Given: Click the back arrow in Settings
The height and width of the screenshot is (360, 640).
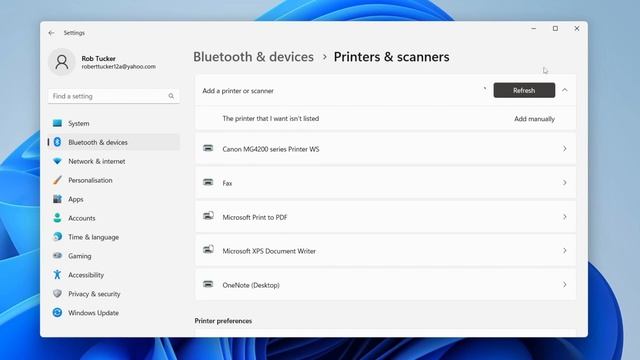Looking at the screenshot, I should (x=51, y=33).
